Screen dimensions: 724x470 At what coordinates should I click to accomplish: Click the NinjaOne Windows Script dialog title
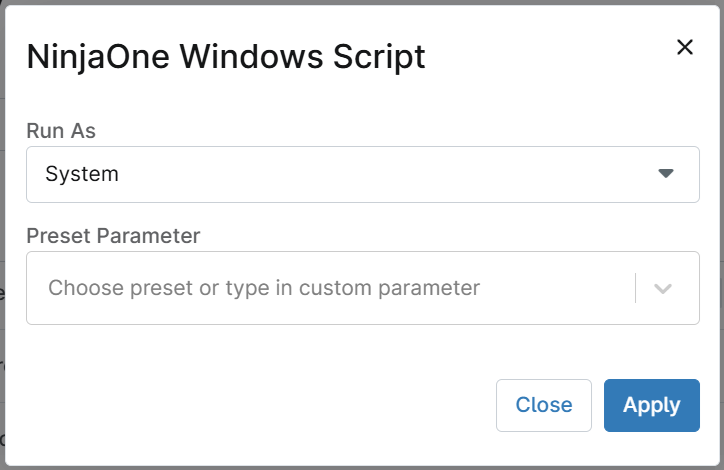(x=226, y=57)
